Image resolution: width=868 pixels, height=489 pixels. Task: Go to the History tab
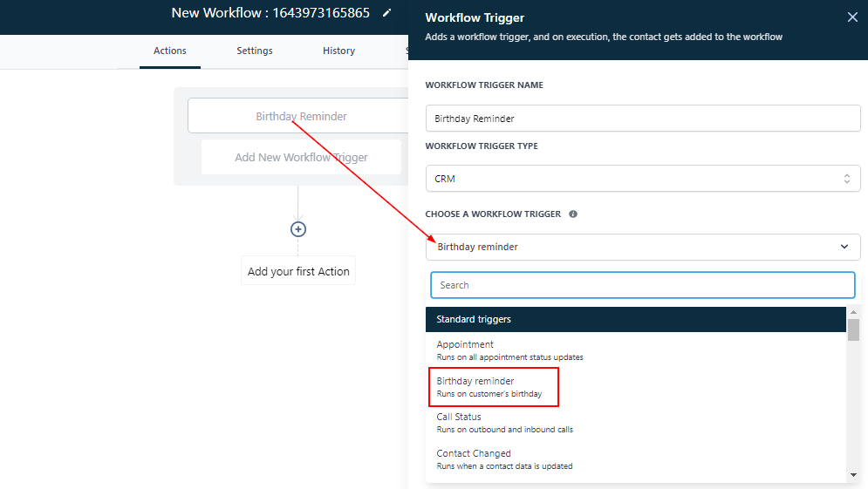click(338, 51)
